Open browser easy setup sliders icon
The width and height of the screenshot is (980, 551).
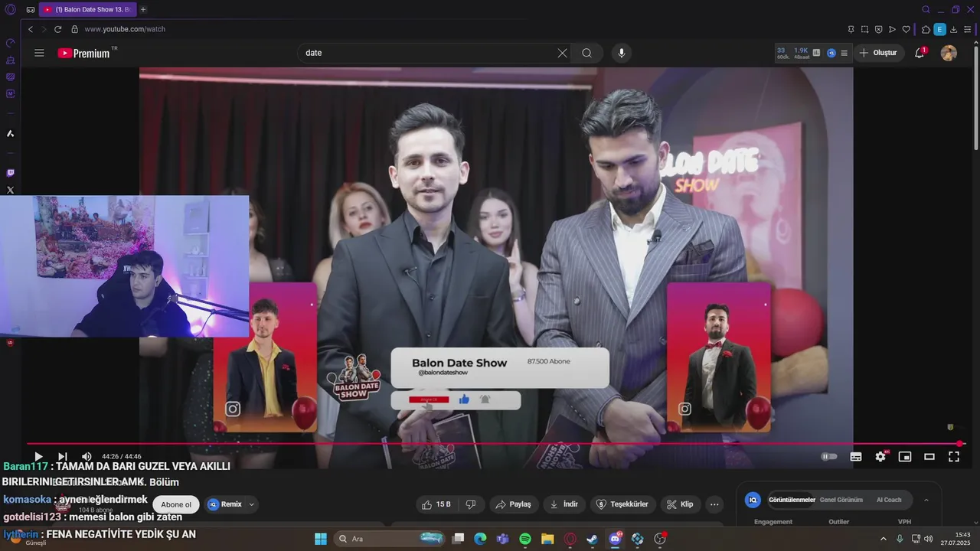click(966, 29)
